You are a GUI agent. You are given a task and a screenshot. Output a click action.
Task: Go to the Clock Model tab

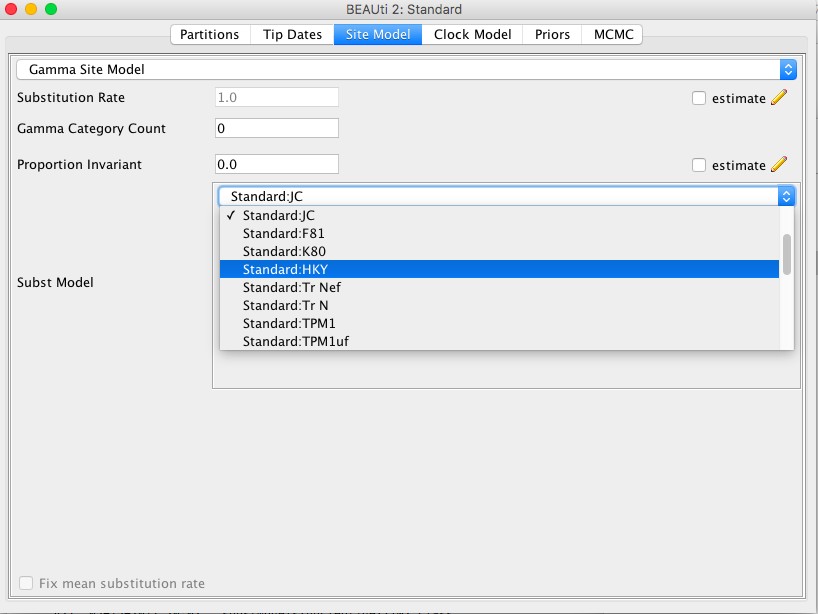point(472,34)
